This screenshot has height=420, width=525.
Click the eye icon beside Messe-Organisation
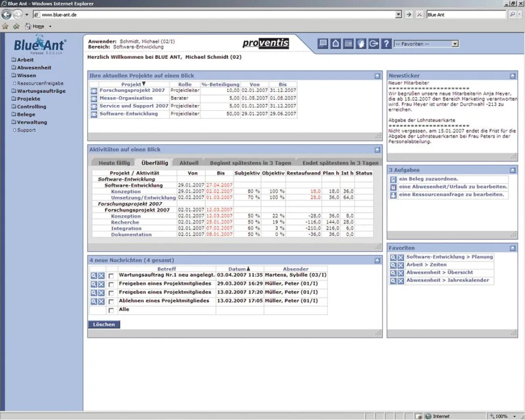click(x=94, y=99)
